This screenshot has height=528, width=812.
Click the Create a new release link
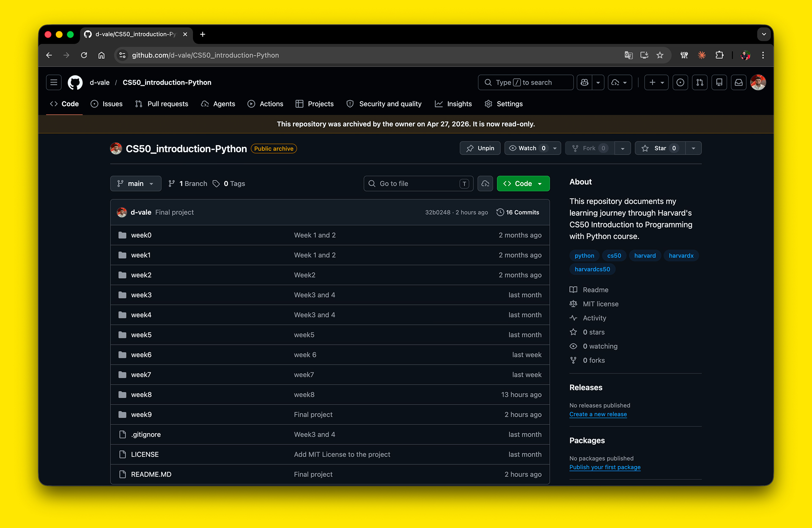(598, 414)
